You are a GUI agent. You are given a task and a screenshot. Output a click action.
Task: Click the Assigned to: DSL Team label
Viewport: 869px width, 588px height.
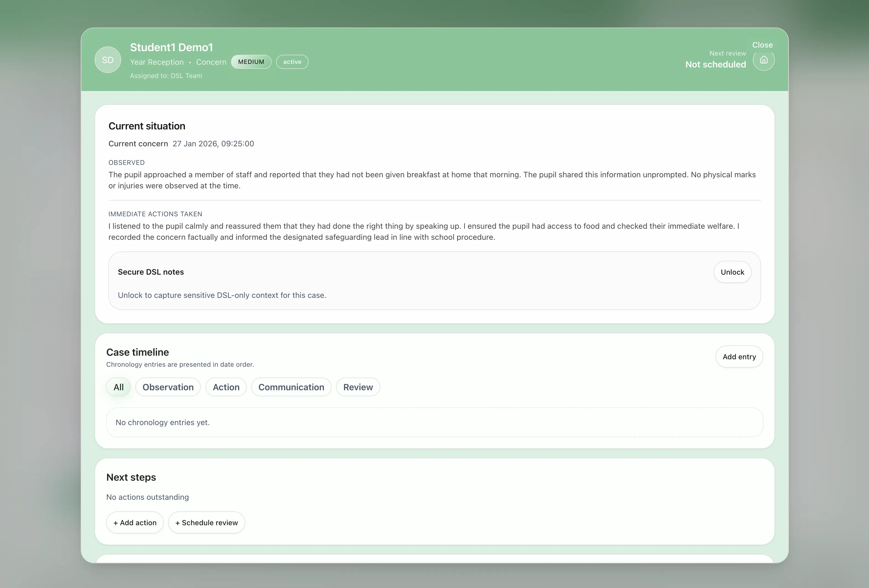click(166, 76)
